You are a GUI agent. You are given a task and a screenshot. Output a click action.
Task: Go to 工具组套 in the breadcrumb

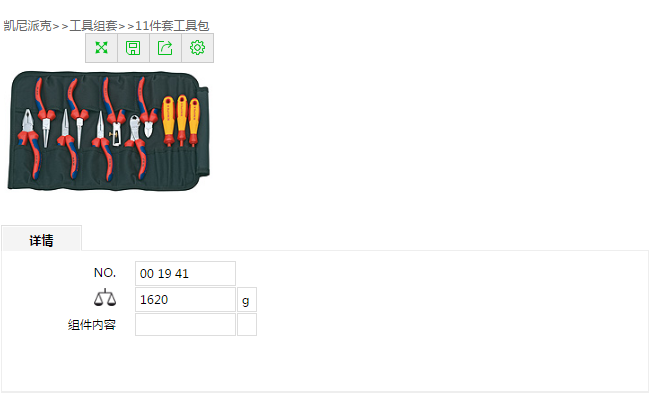point(93,26)
